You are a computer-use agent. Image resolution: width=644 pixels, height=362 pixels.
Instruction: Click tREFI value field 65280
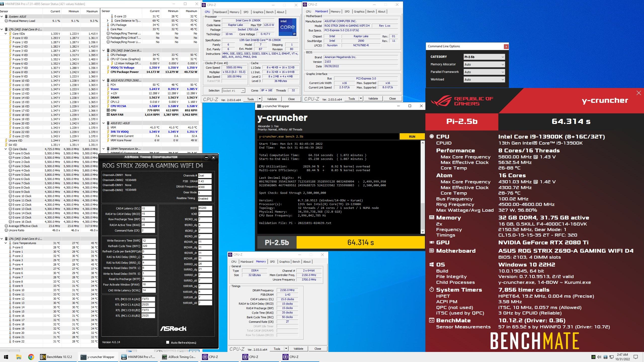(x=205, y=208)
